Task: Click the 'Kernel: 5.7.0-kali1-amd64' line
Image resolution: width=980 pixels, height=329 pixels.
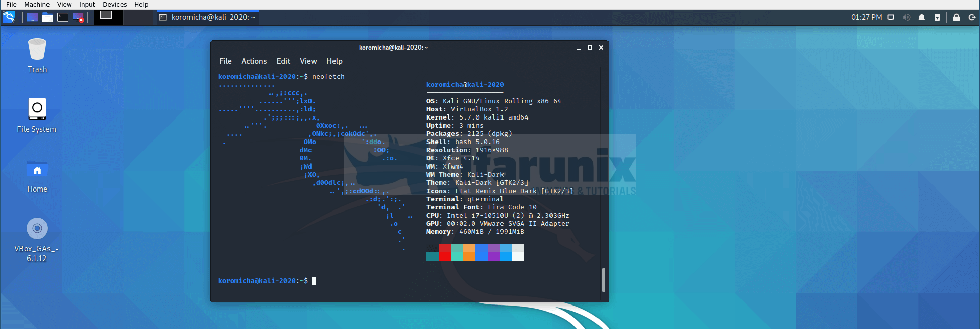Action: point(477,118)
